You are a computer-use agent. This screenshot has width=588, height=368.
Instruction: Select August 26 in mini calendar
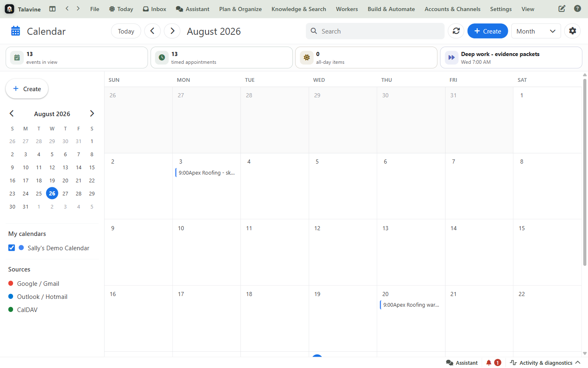tap(52, 193)
